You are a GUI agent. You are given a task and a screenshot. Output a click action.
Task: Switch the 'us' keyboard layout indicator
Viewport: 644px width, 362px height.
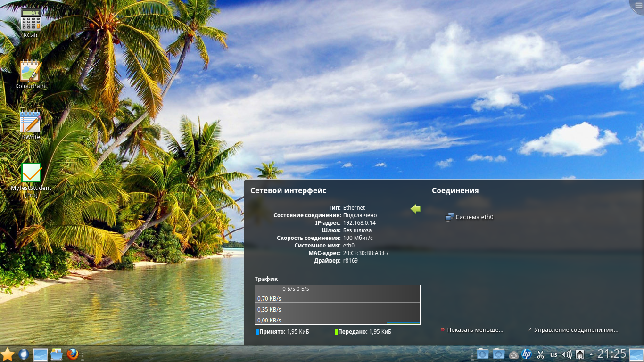(x=553, y=354)
